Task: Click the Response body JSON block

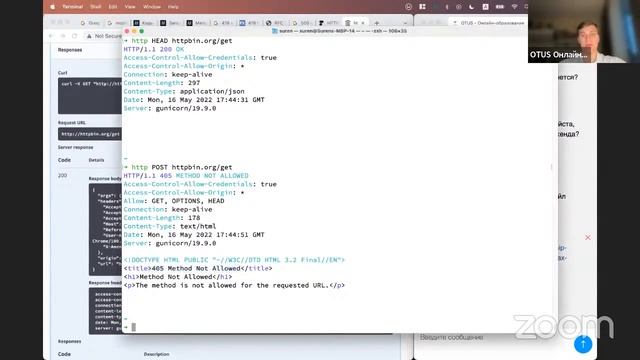Action: click(x=105, y=229)
